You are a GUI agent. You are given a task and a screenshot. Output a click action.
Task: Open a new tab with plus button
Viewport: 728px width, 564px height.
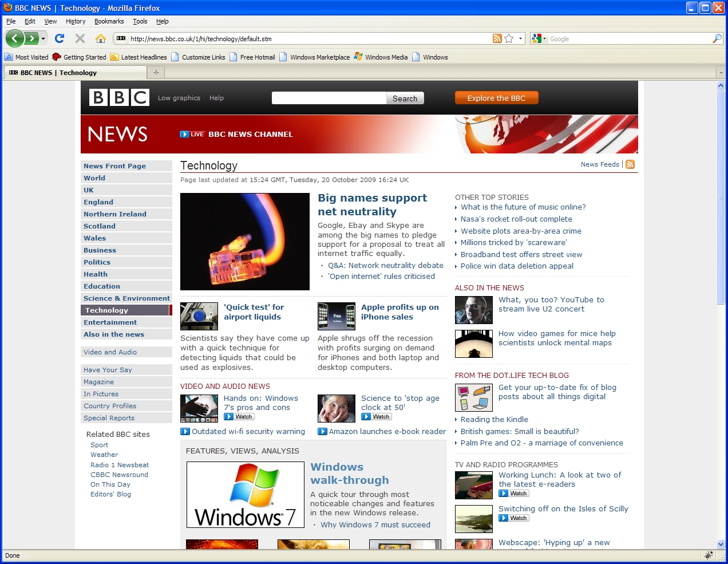tap(156, 72)
